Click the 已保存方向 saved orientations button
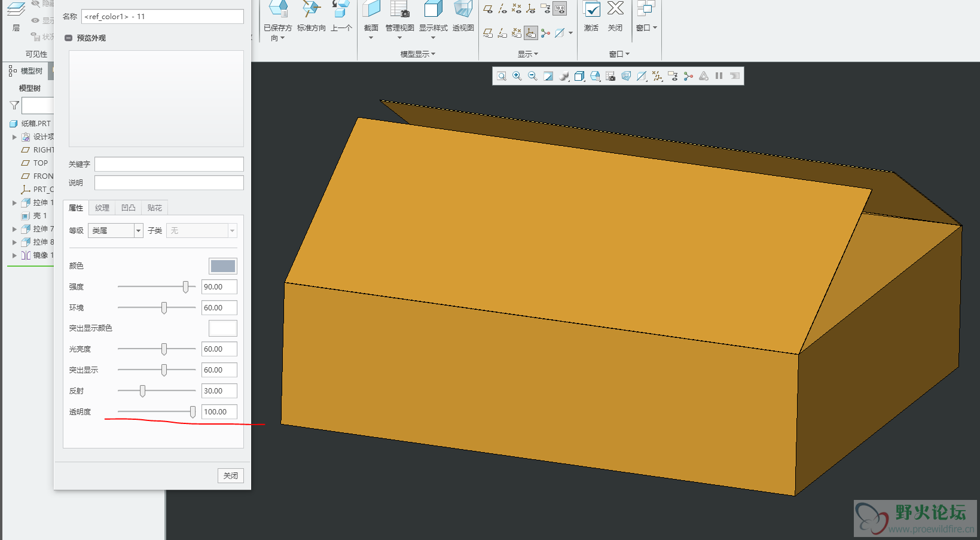 (x=278, y=20)
